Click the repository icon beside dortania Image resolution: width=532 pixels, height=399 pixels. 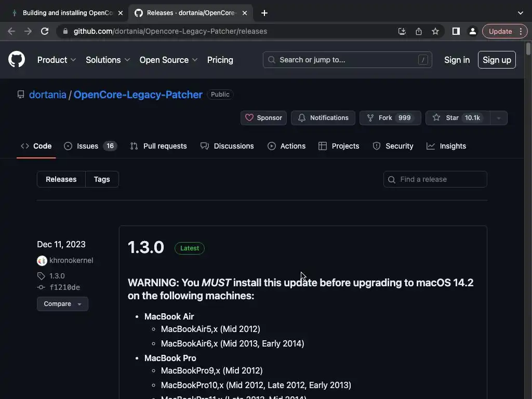(x=21, y=95)
